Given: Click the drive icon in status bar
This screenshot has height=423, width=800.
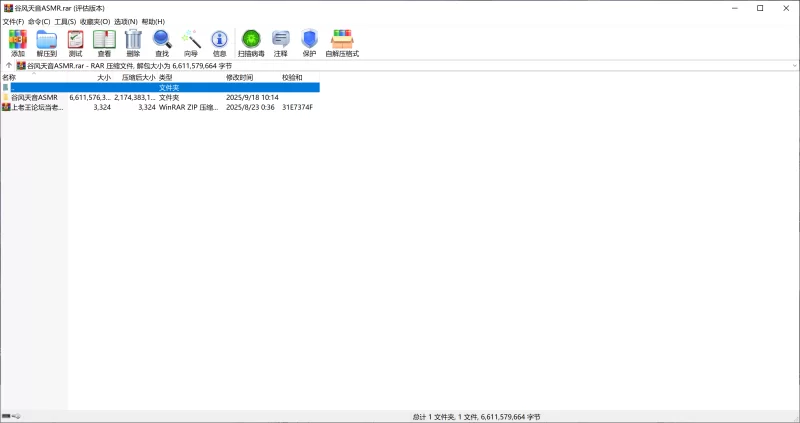Looking at the screenshot, I should 6,416.
